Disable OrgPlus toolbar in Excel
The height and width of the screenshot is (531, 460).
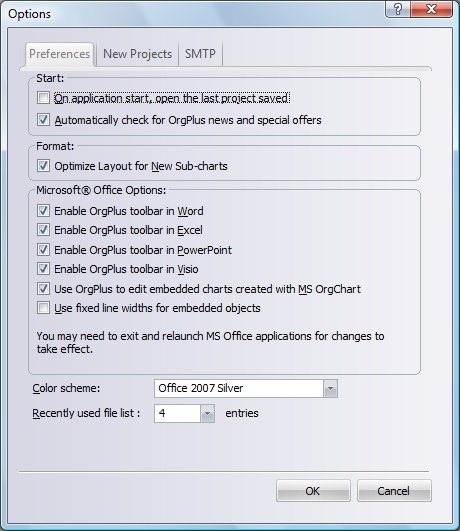point(43,230)
